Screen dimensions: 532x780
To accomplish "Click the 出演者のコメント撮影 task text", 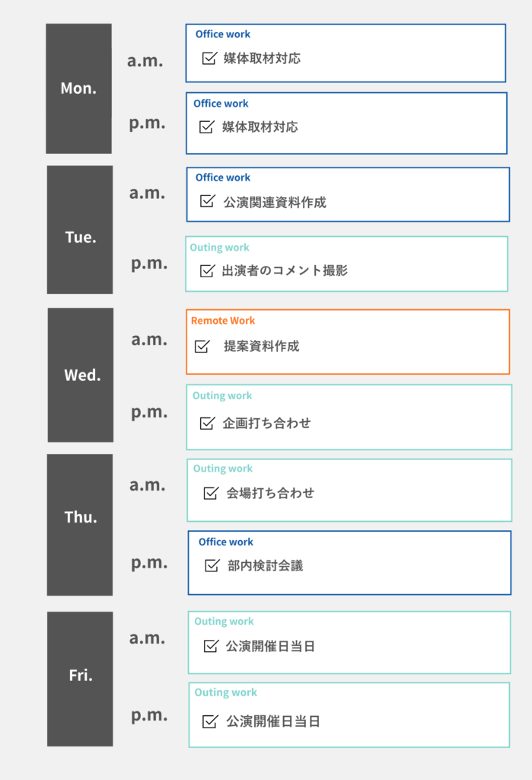I will coord(285,270).
